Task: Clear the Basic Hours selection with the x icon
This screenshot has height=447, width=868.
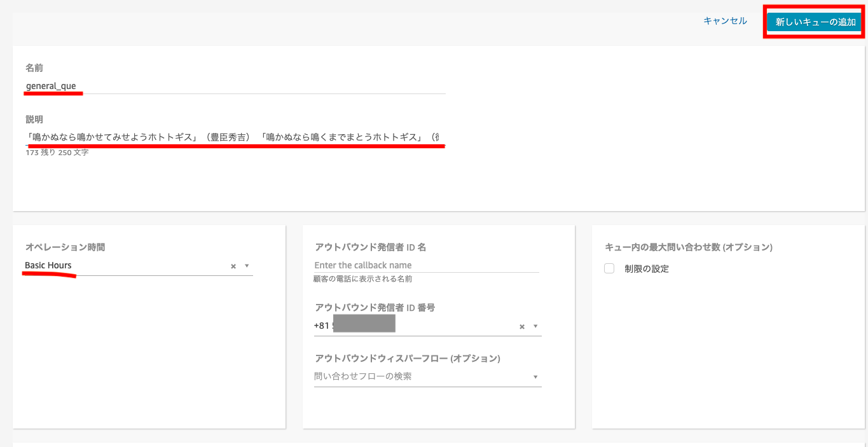Action: pyautogui.click(x=232, y=265)
